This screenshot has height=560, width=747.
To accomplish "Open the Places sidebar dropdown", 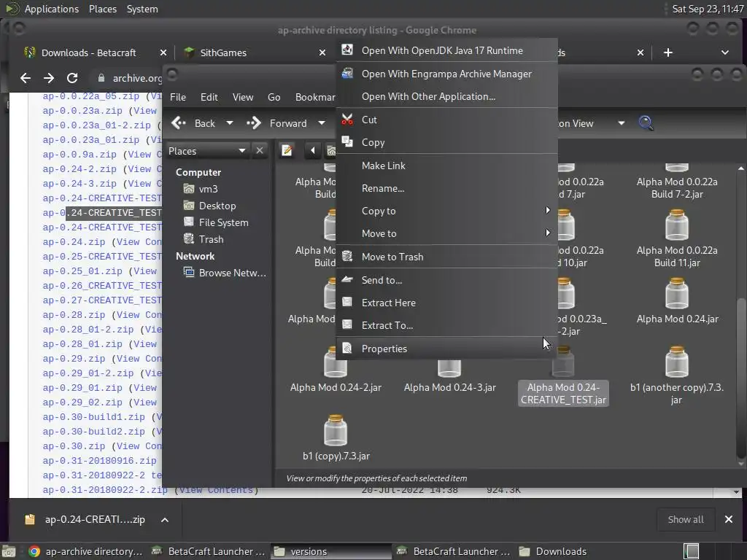I will tap(206, 151).
